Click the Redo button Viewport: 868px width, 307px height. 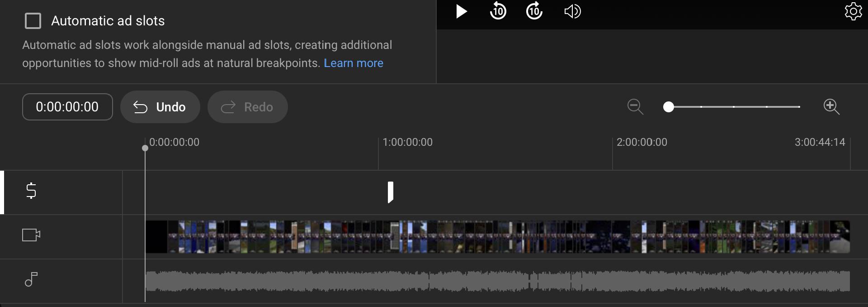[248, 107]
